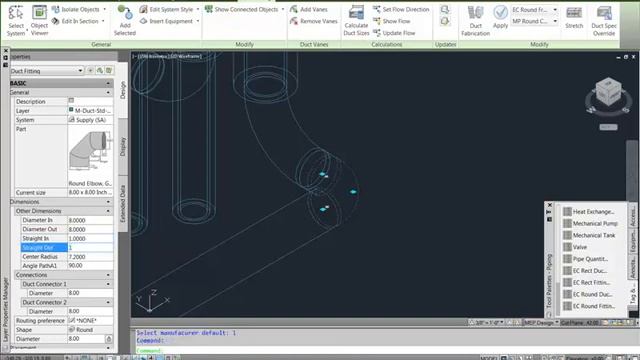
Task: Click Show Connected Objects
Action: click(x=244, y=9)
